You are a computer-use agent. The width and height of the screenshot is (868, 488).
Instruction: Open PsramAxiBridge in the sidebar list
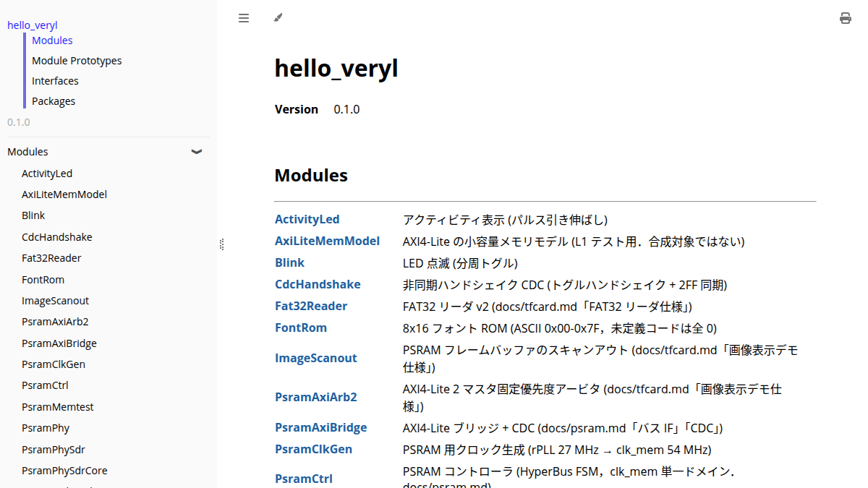tap(59, 343)
